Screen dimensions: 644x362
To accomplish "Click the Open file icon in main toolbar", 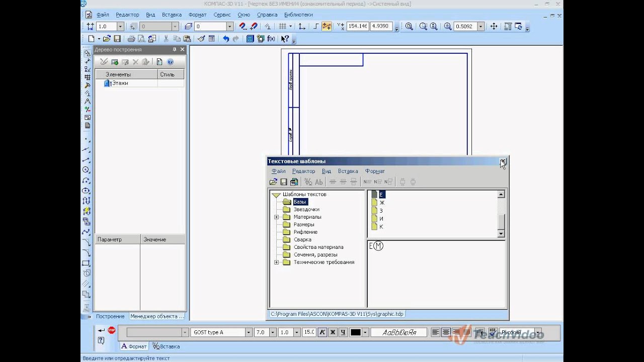I will [x=107, y=39].
